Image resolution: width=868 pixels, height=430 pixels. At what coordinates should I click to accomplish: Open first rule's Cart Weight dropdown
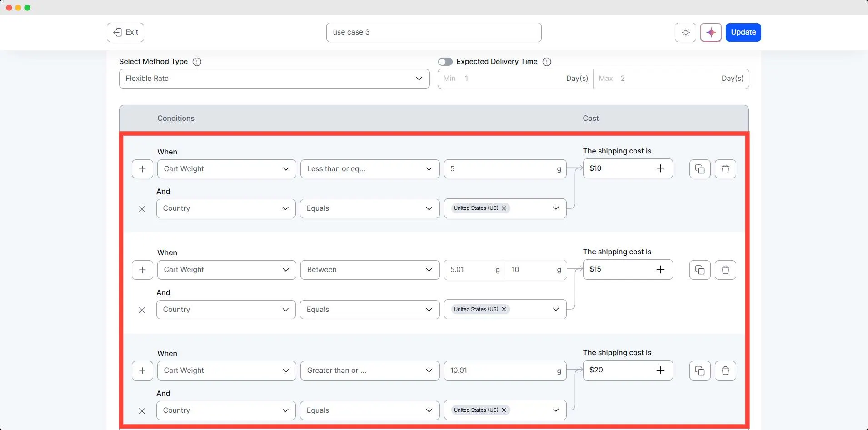(x=226, y=169)
